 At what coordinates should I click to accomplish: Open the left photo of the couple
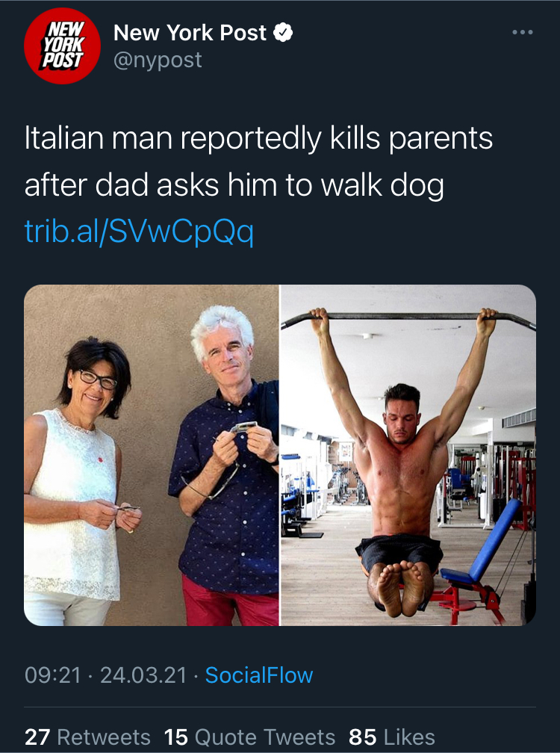pos(151,455)
